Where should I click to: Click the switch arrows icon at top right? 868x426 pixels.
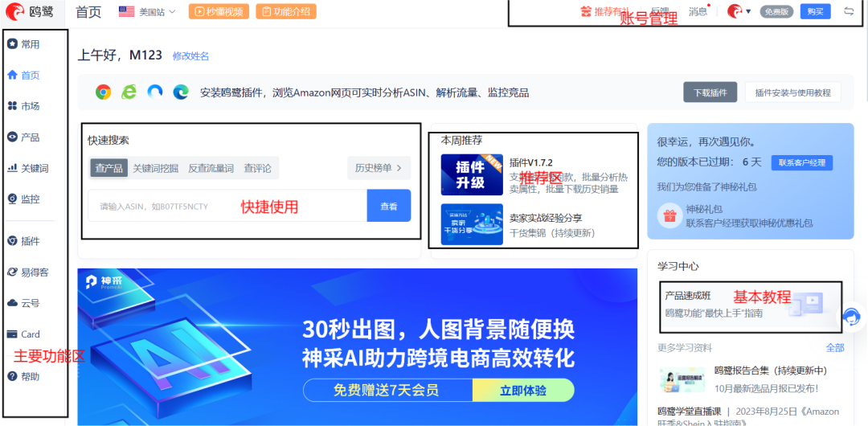[849, 11]
